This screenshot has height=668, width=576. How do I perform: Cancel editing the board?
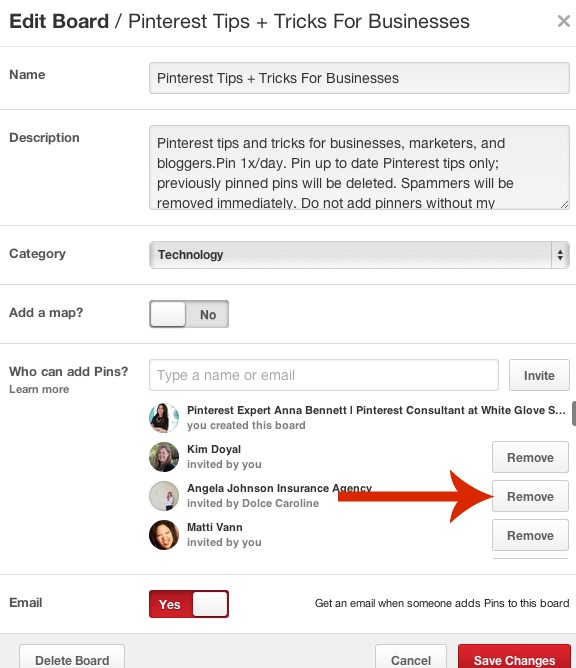coord(411,657)
